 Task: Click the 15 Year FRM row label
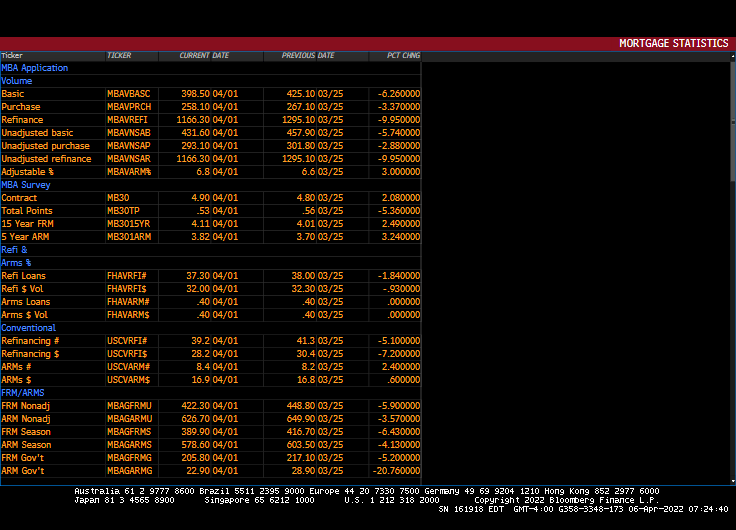pos(26,224)
